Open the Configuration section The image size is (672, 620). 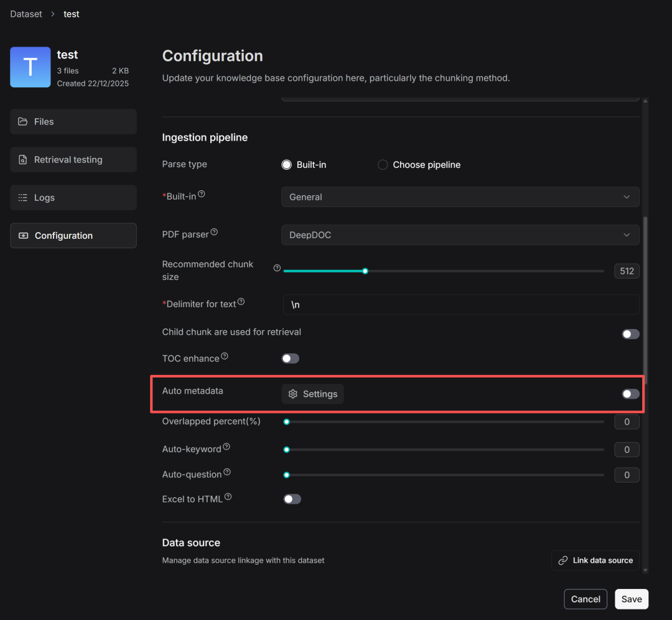(73, 236)
